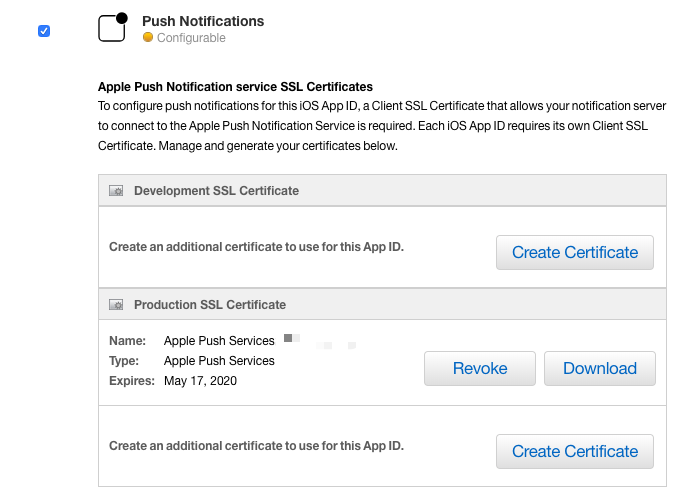
Task: Click the yellow Configurable status dot
Action: pyautogui.click(x=148, y=38)
